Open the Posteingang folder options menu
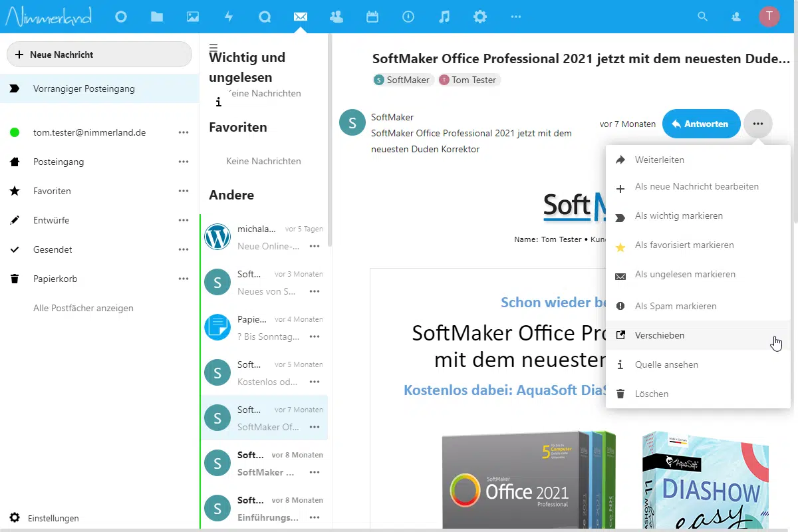 tap(184, 162)
